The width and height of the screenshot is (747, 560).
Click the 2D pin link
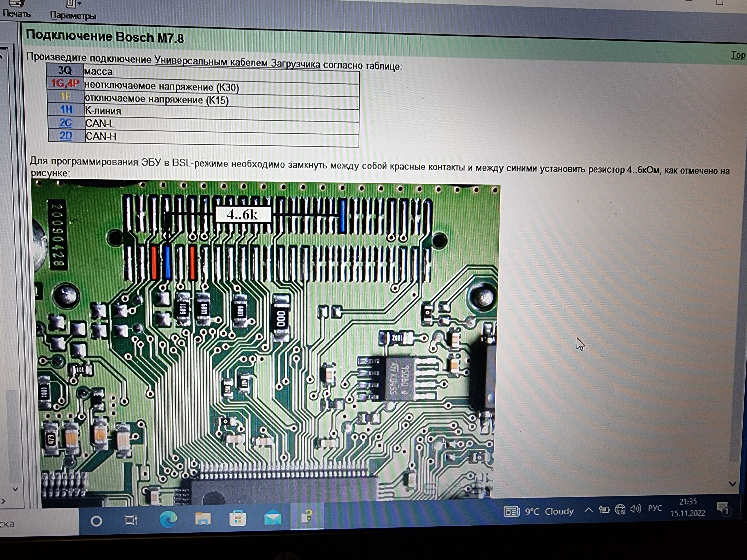(66, 136)
